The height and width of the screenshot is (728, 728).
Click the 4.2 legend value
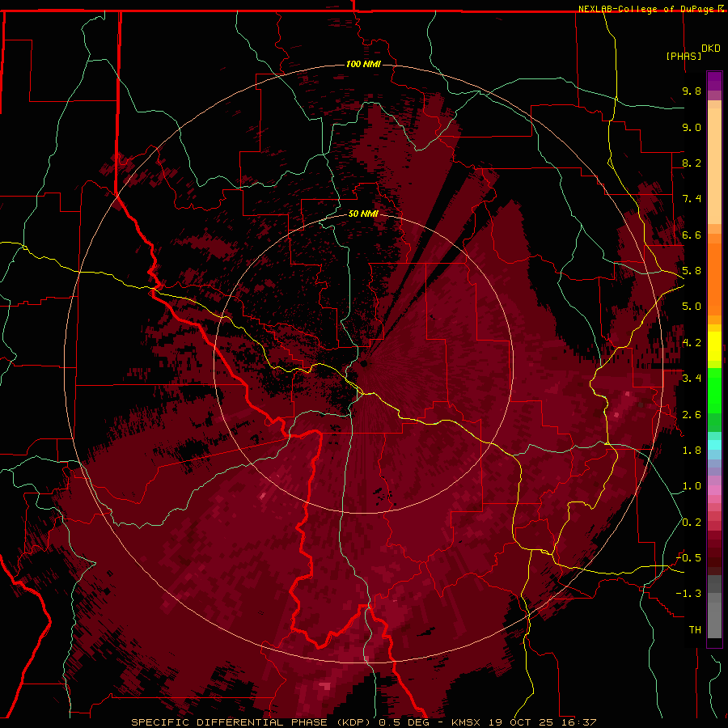point(692,343)
